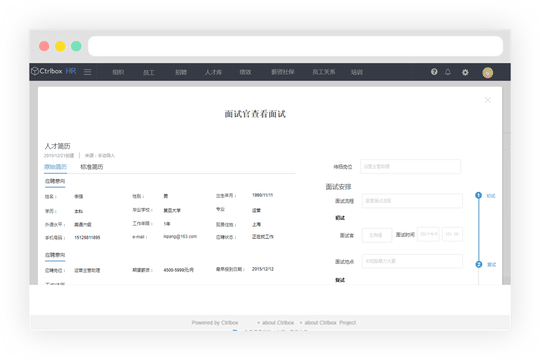Viewport: 540px width, 360px height.
Task: Open the 面试官 interviewer dropdown
Action: click(377, 235)
